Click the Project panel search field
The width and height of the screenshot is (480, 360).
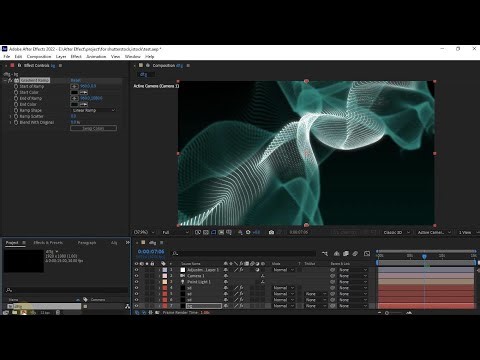[x=67, y=290]
